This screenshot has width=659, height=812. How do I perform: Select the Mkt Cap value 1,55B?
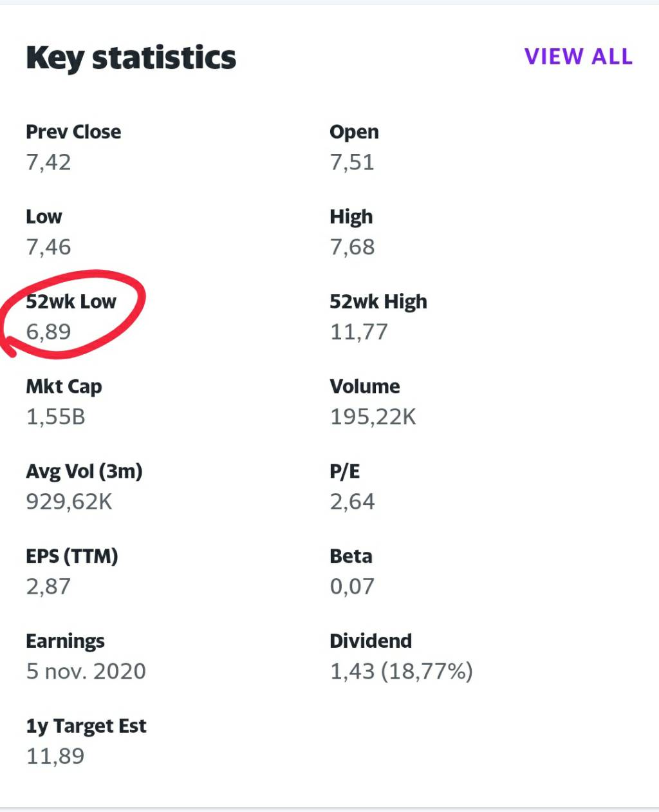(x=55, y=417)
